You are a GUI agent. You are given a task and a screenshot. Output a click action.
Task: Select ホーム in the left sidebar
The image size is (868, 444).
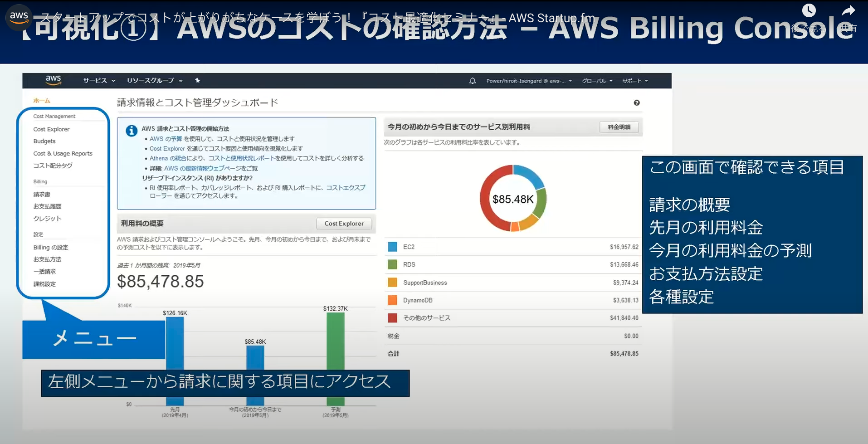pyautogui.click(x=42, y=101)
